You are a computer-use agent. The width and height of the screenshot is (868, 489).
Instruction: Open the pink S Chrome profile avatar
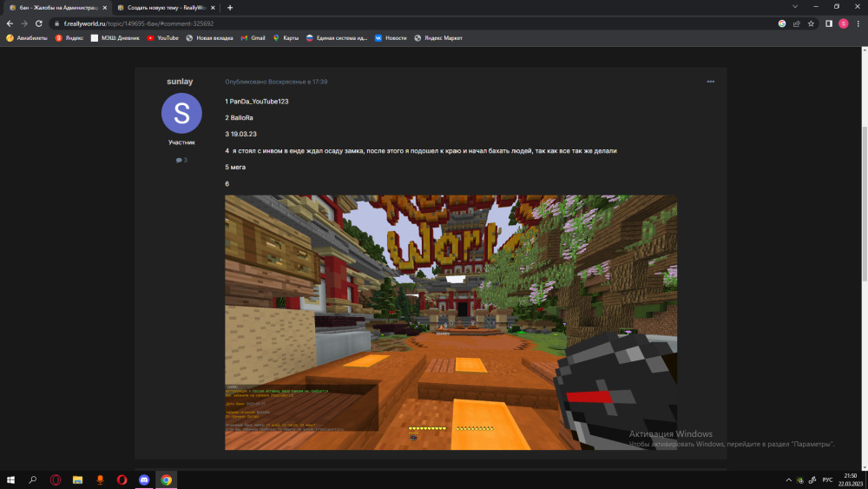point(843,23)
